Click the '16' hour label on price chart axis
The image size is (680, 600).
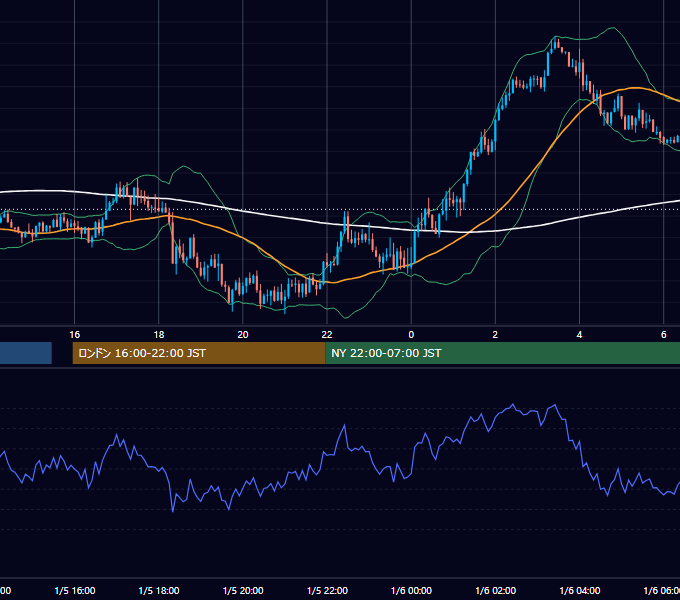[75, 335]
